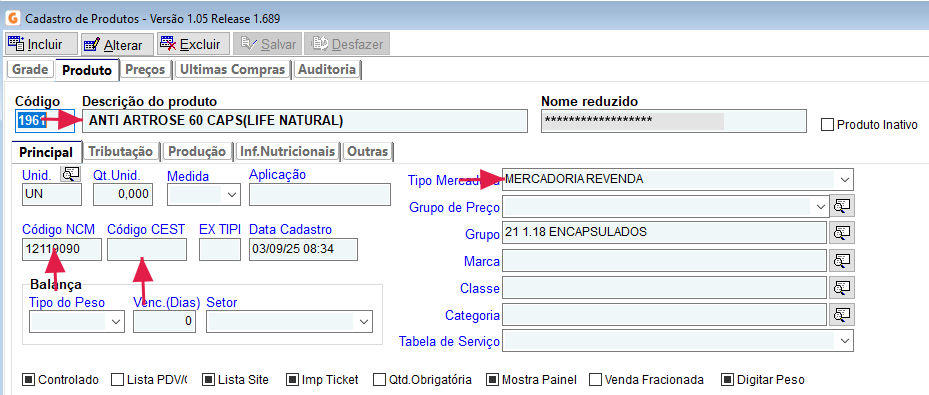Open the Auditoria tab
This screenshot has height=395, width=929.
tap(327, 69)
